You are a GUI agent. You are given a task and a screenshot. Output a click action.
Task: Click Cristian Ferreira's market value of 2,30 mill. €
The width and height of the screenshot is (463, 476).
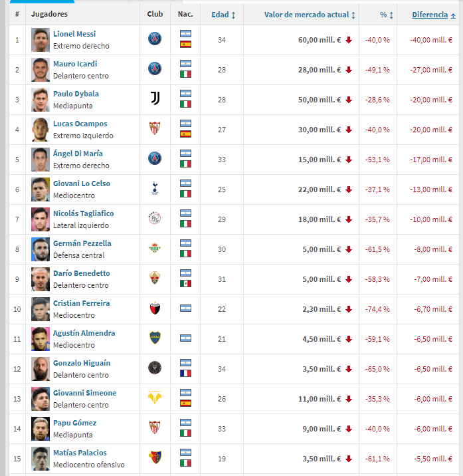point(320,308)
